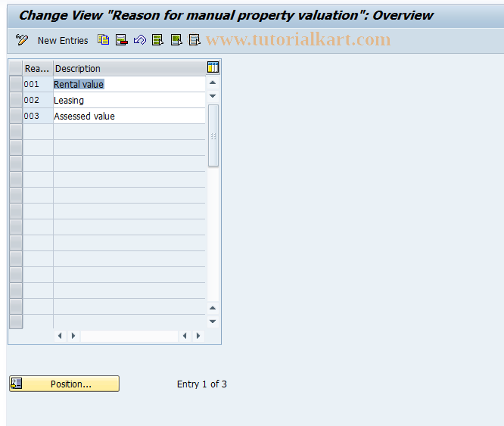Click the vertical scrollbar thumb

pos(213,135)
